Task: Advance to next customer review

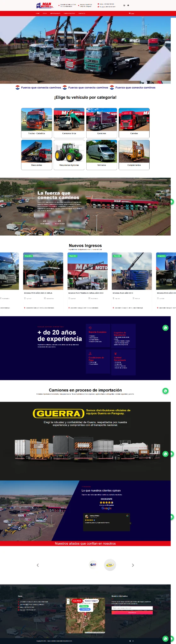Action: pos(130,523)
